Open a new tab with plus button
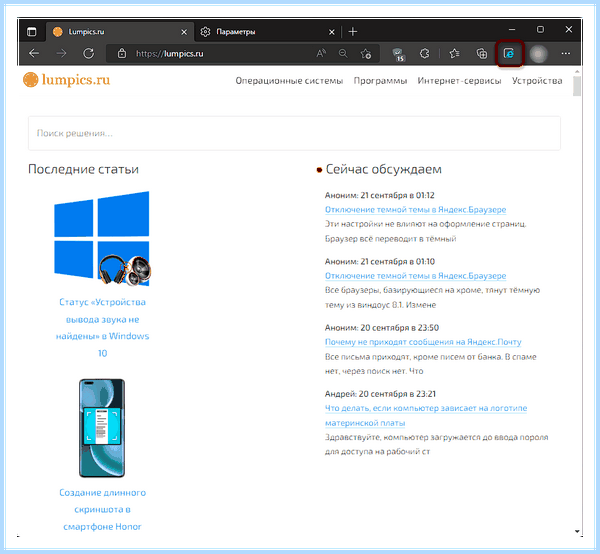This screenshot has width=600, height=554. pos(353,32)
